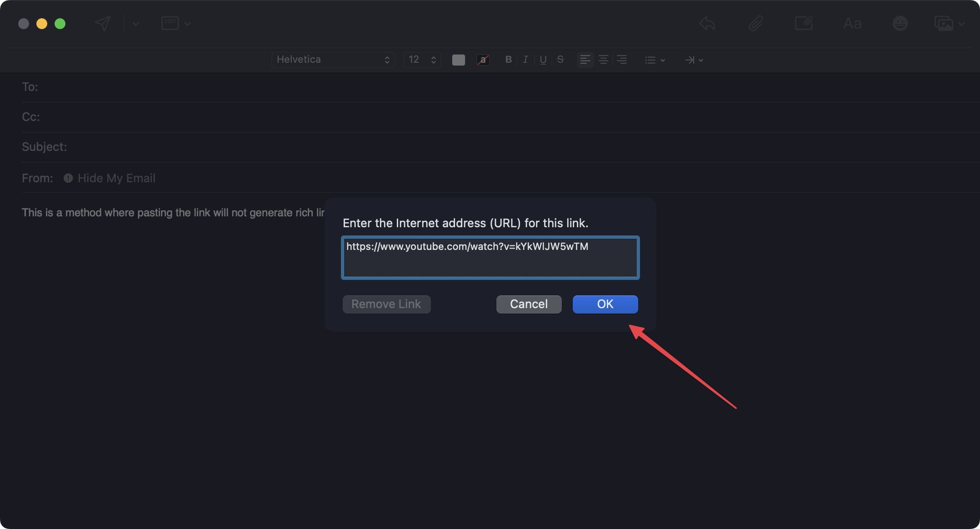The height and width of the screenshot is (529, 980).
Task: Expand the photo browser chevron
Action: point(961,24)
